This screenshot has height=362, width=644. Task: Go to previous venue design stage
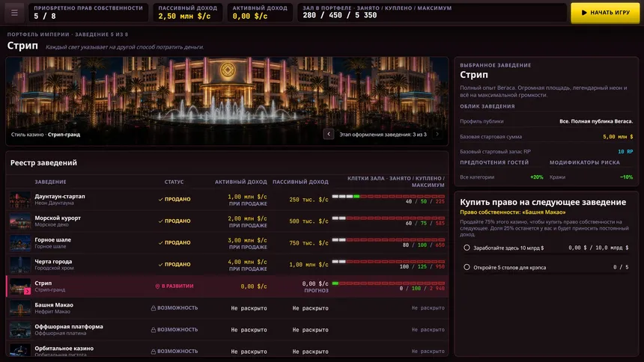coord(329,134)
